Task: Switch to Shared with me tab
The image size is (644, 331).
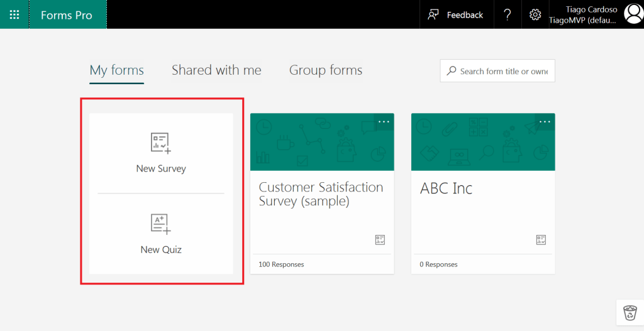Action: tap(216, 70)
